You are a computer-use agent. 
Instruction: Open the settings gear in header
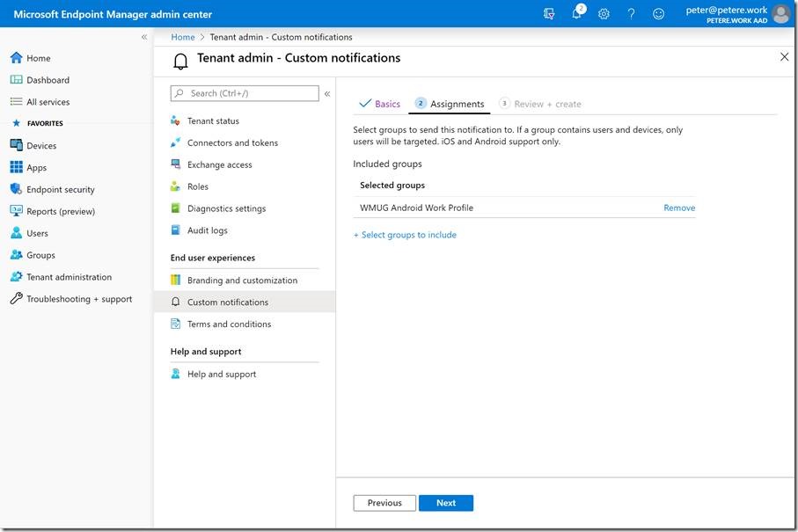604,14
